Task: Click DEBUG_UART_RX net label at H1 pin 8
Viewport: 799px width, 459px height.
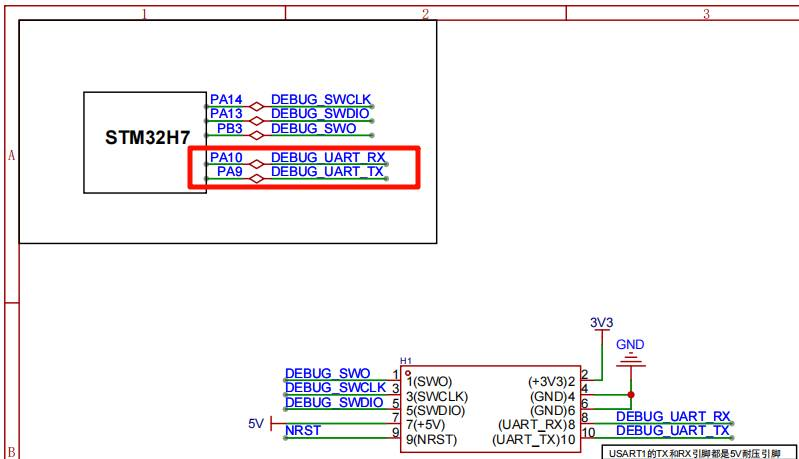Action: tap(673, 417)
